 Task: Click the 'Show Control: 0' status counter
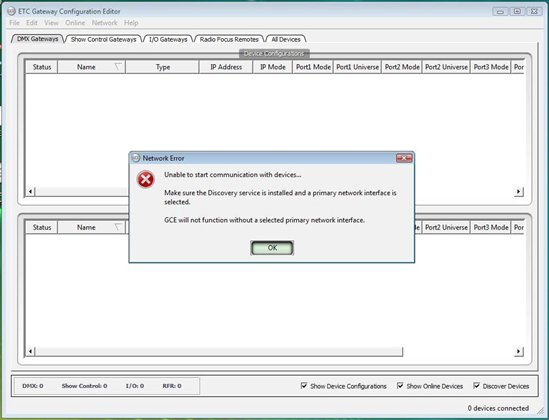(84, 386)
